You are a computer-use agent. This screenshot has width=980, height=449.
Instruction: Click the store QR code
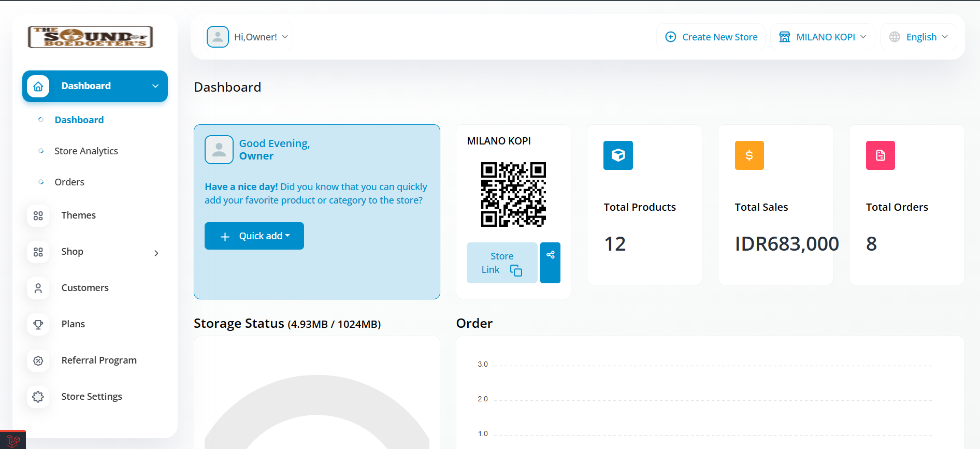513,194
